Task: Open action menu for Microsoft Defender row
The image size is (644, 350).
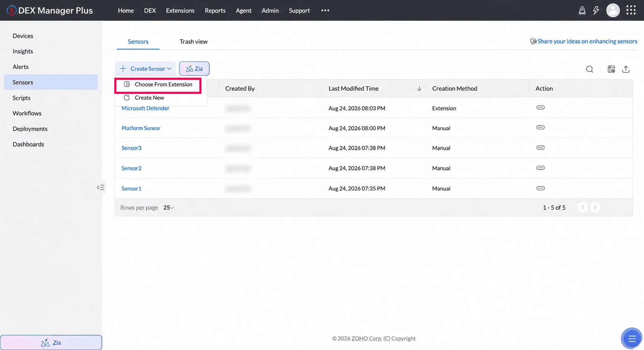Action: 540,107
